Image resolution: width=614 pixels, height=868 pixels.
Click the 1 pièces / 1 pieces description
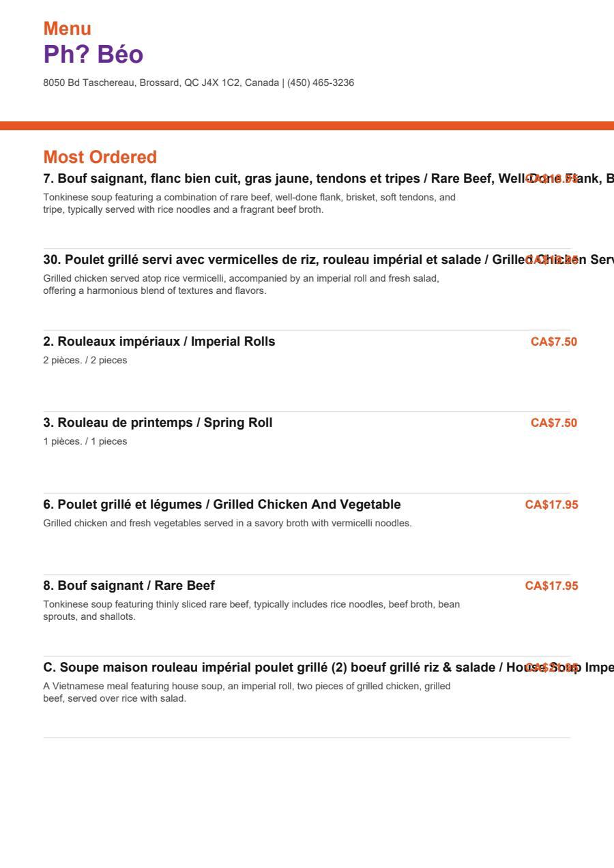[85, 441]
